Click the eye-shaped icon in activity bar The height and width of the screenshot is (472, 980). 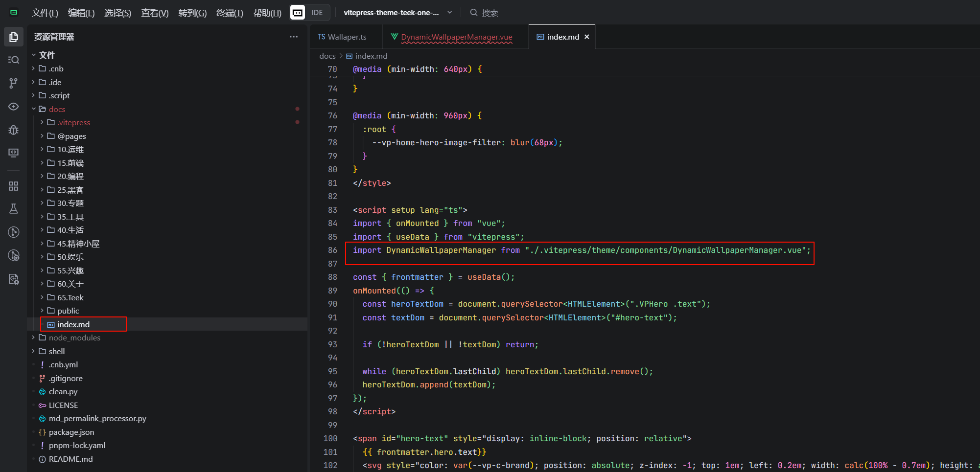(x=14, y=107)
